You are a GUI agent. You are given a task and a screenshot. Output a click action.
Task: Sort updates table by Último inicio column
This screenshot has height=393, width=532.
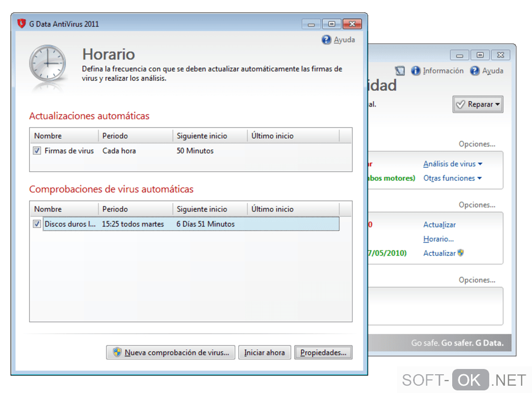tap(293, 136)
